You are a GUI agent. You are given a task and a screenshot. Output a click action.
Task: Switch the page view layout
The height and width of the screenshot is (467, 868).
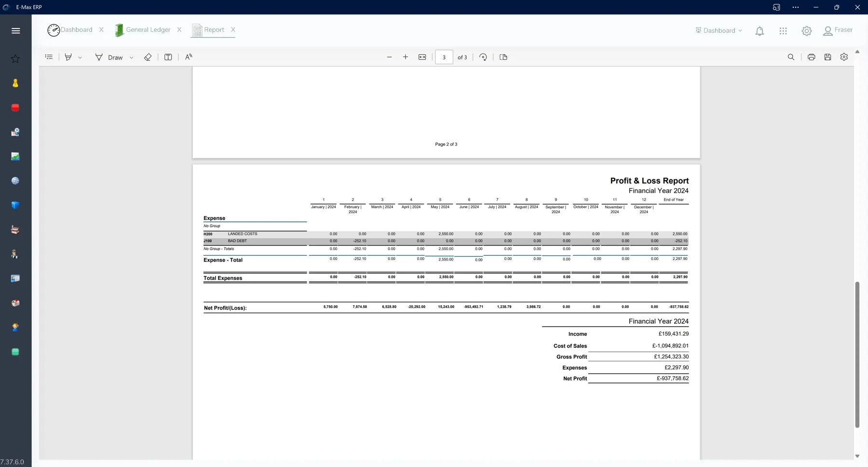pos(503,57)
